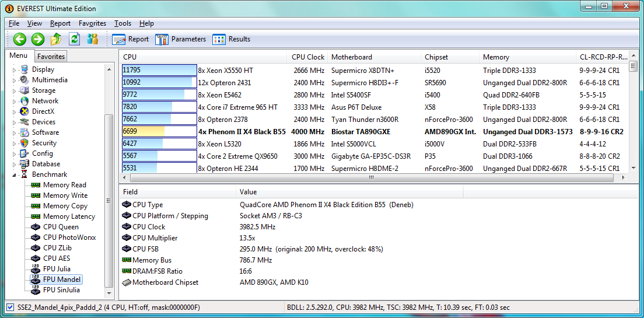Open the Results toolbar button
This screenshot has height=318, width=644.
click(231, 39)
